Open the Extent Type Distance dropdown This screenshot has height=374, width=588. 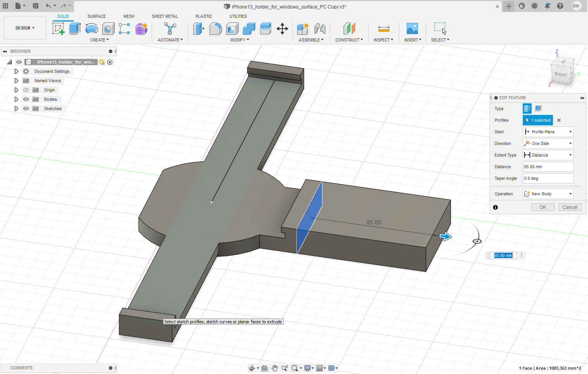[548, 155]
